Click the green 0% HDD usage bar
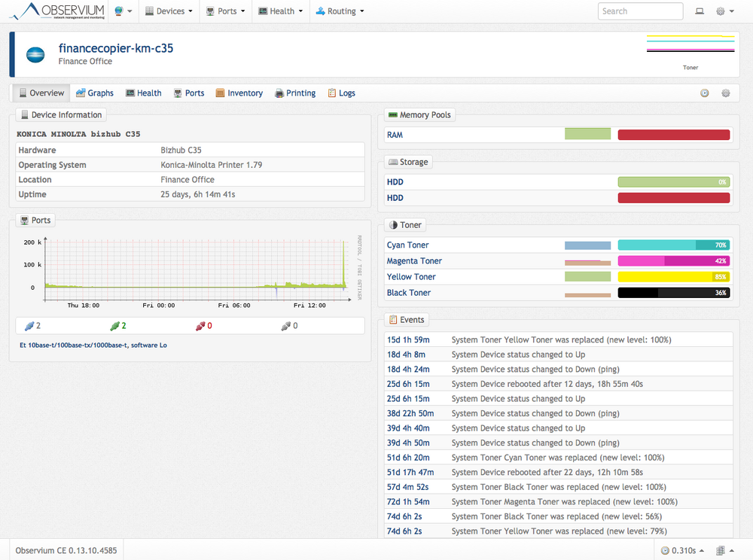Image resolution: width=753 pixels, height=560 pixels. click(674, 182)
